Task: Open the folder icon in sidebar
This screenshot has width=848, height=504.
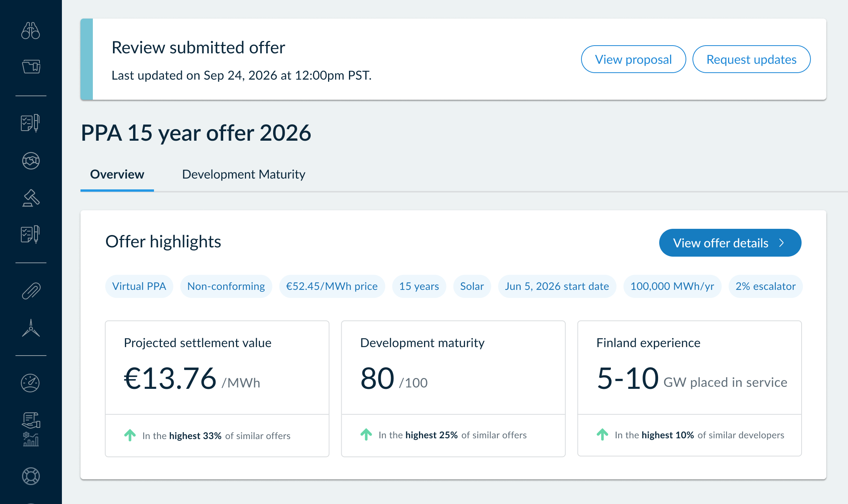Action: pyautogui.click(x=31, y=66)
